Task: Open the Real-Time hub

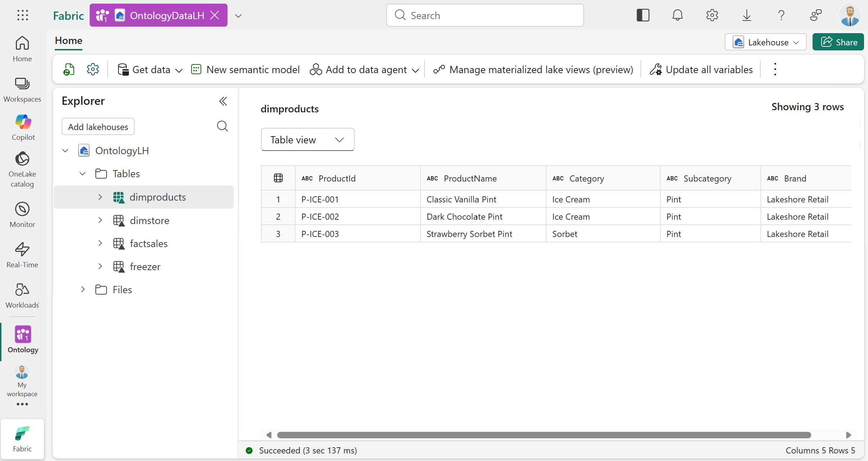Action: [22, 255]
